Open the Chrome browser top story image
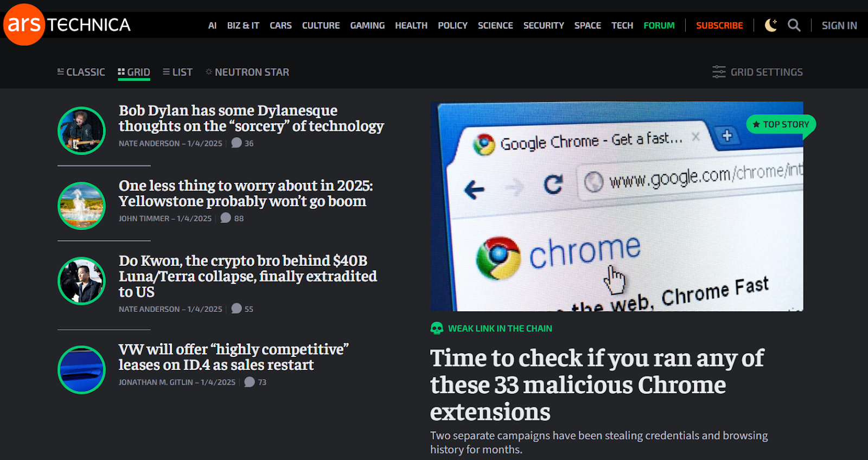868x460 pixels. [x=617, y=206]
